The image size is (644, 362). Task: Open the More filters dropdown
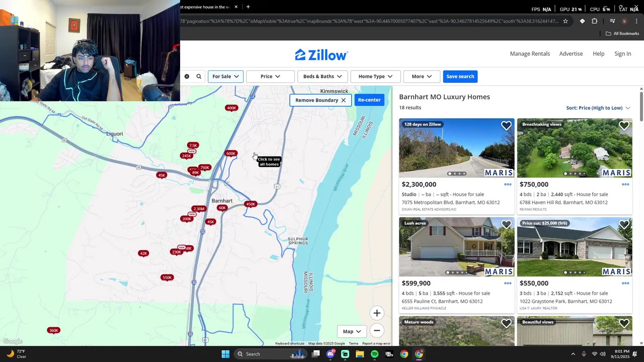422,76
